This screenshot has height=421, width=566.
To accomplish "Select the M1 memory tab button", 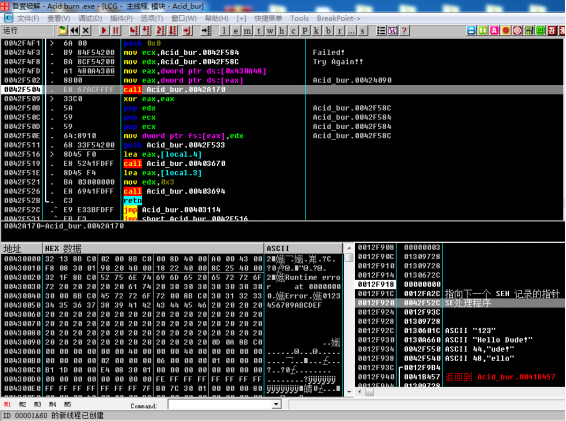I will 8,404.
